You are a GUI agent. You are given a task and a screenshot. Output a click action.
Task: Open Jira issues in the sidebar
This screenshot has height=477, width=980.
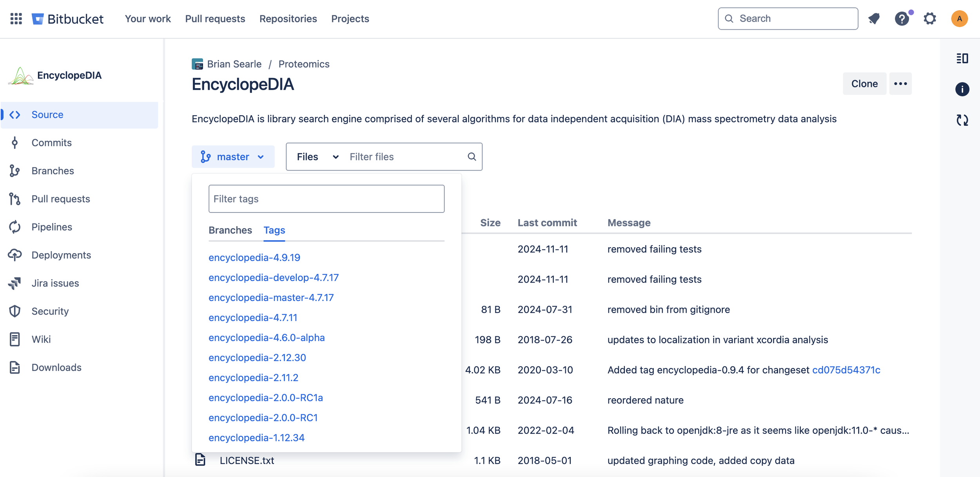[x=55, y=283]
